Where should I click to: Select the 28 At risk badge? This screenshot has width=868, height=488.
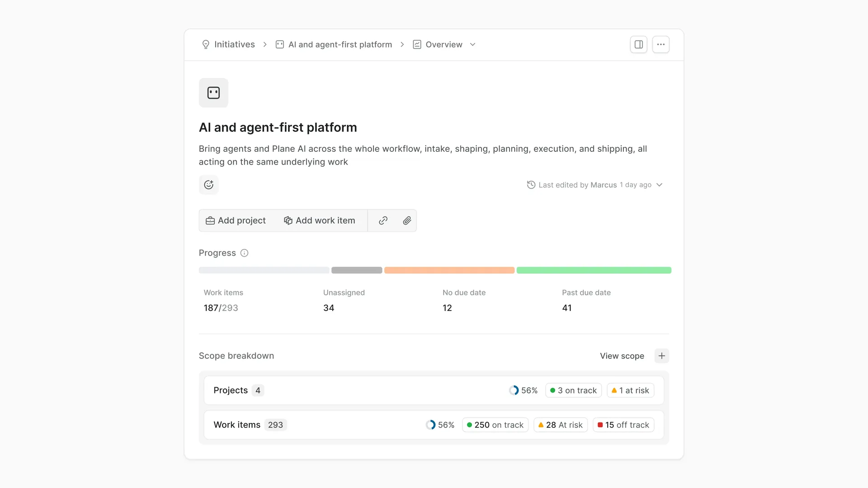pyautogui.click(x=561, y=425)
